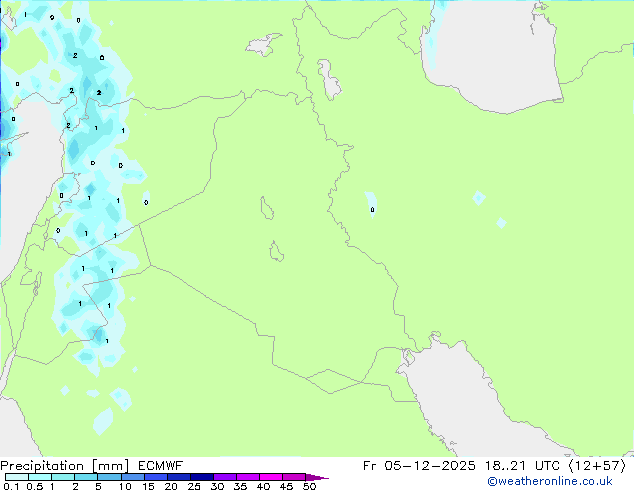Viewport: 634px width, 490px height.
Task: Pick the 35–40 mm legend color box
Action: (247, 477)
